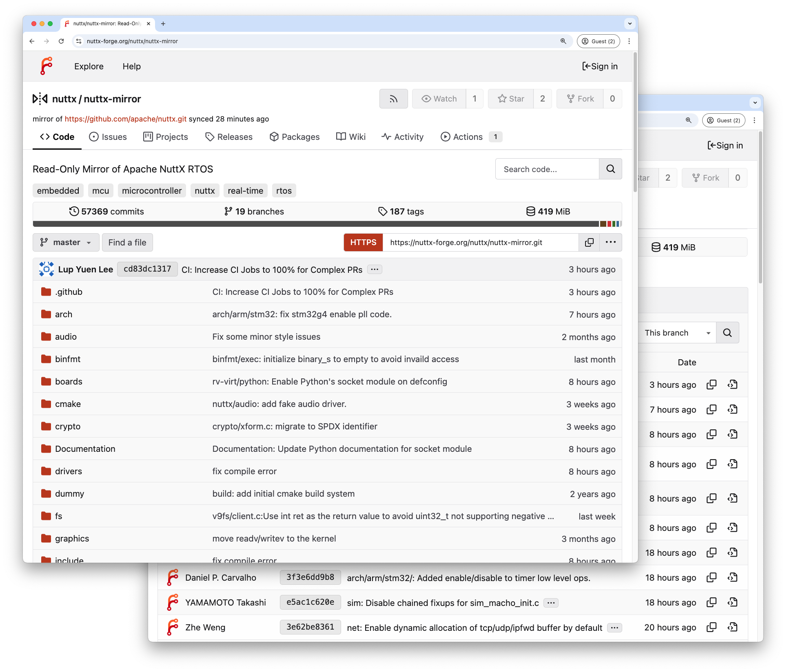Screen dimensions: 785x672
Task: Switch to the Projects tab
Action: click(x=166, y=137)
